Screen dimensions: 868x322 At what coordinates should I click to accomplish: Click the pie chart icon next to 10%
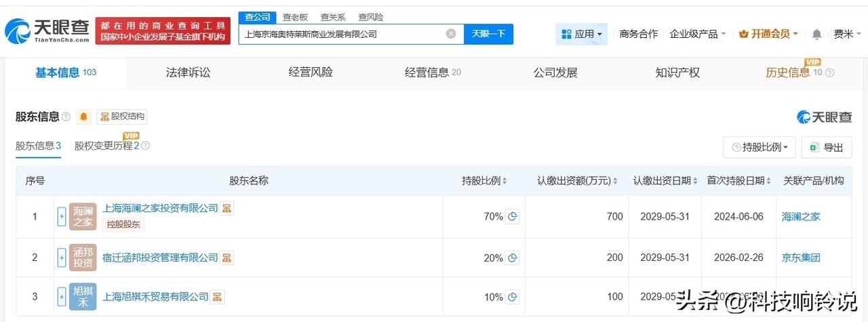point(513,297)
